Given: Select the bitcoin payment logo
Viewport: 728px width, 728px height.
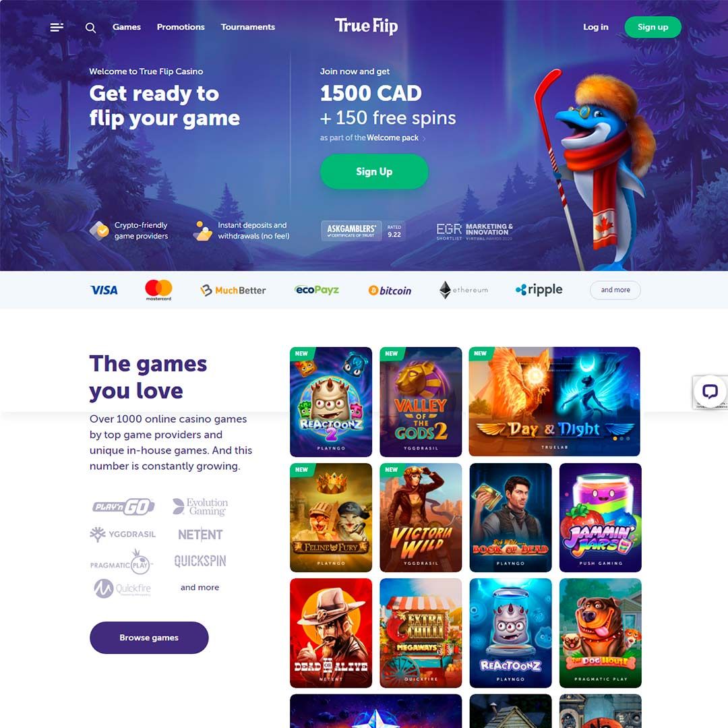Looking at the screenshot, I should [x=390, y=291].
